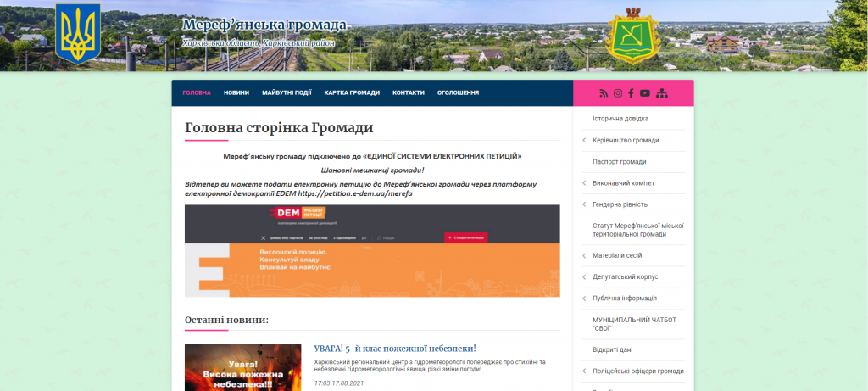
Task: Click the Шановні мешканці громади! text
Action: 372,170
